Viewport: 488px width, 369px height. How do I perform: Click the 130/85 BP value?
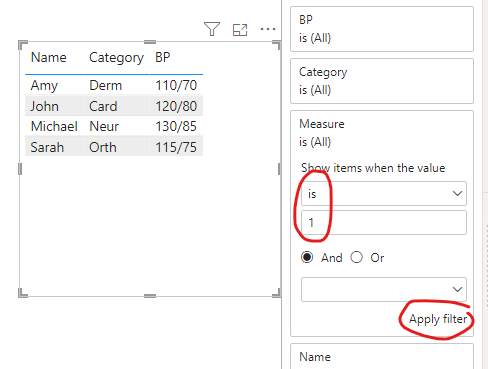[176, 126]
